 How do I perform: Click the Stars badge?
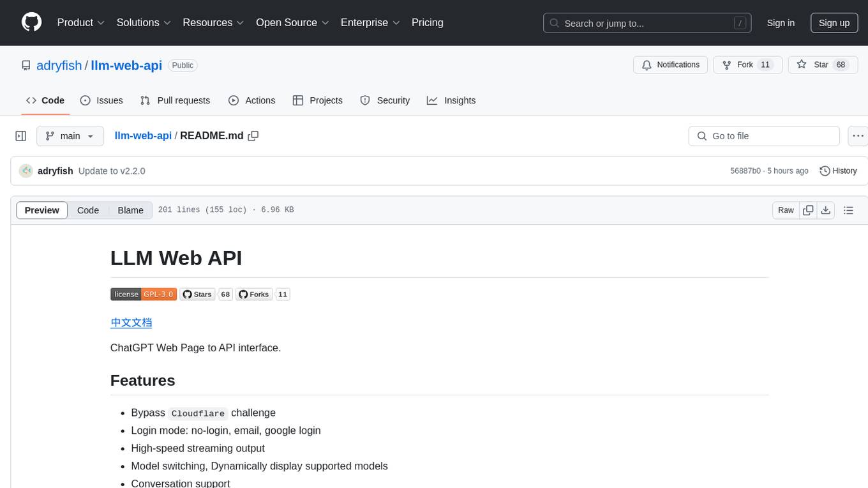[x=197, y=294]
